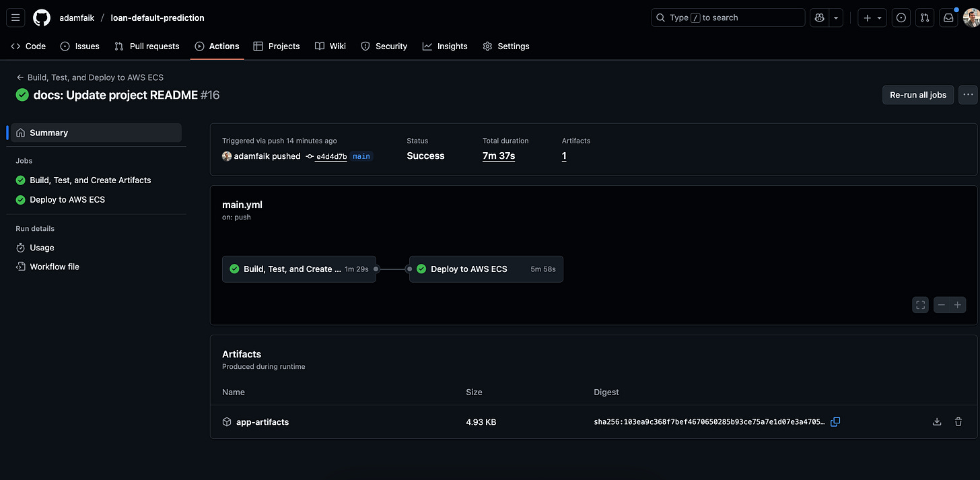Open the issues circle-dot icon in header
980x480 pixels.
[x=901, y=18]
